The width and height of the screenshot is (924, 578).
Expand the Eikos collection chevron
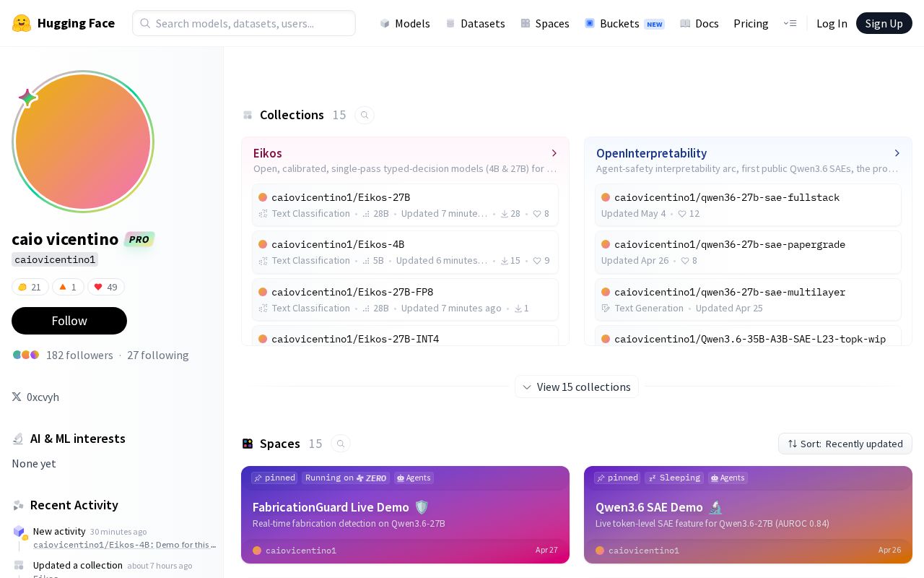[554, 153]
